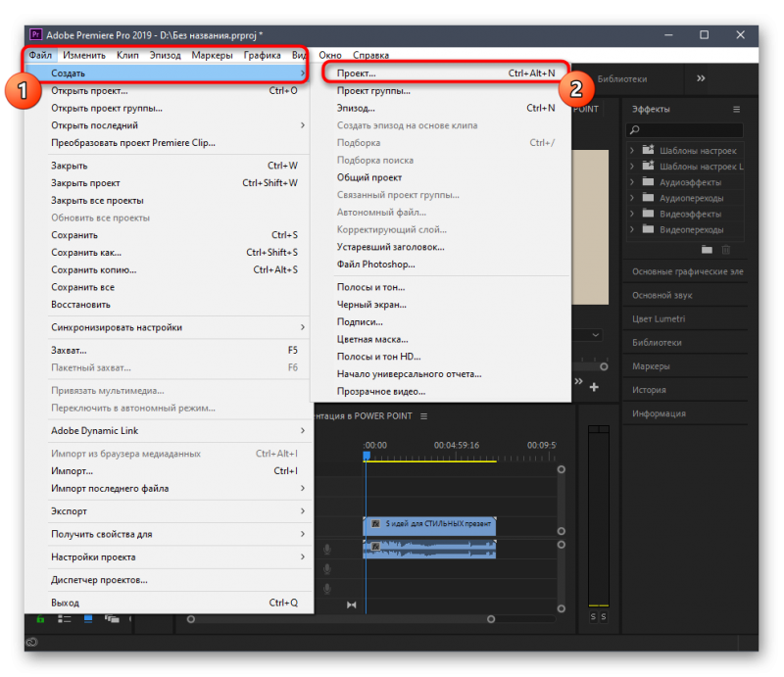Screen dimensions: 784x677
Task: Switch project panel to freeform view icon
Action: pyautogui.click(x=112, y=619)
